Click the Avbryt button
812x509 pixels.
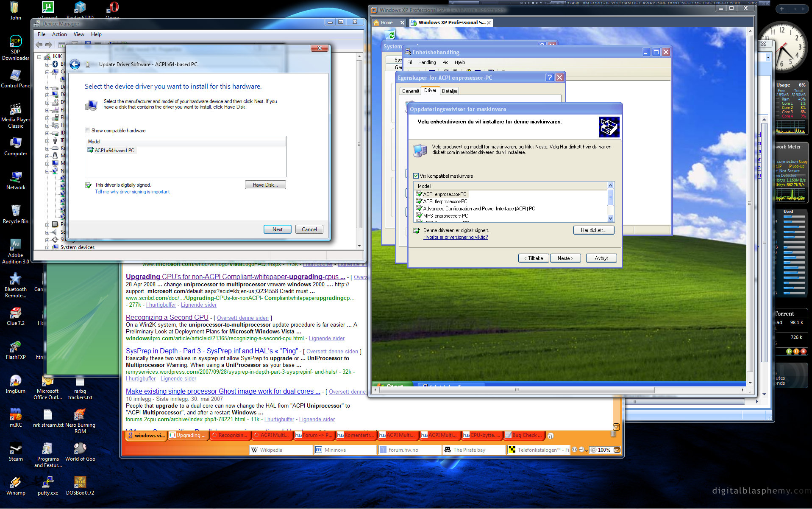coord(601,258)
